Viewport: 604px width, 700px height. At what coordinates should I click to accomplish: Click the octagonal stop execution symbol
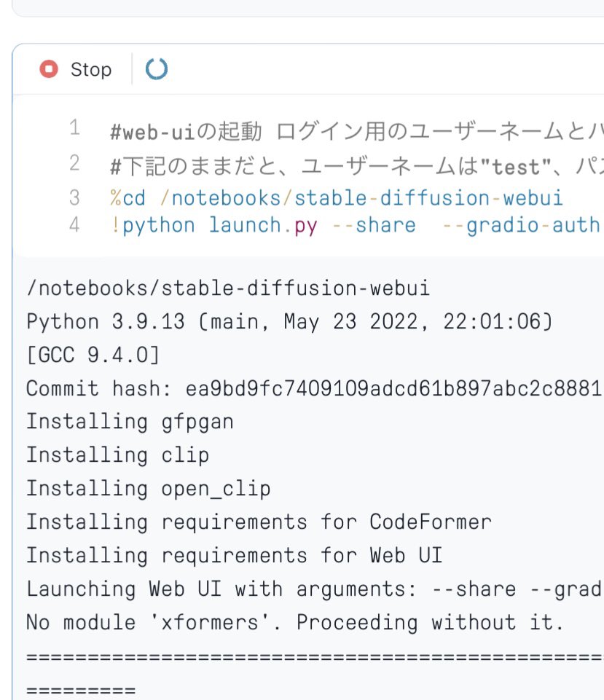50,69
